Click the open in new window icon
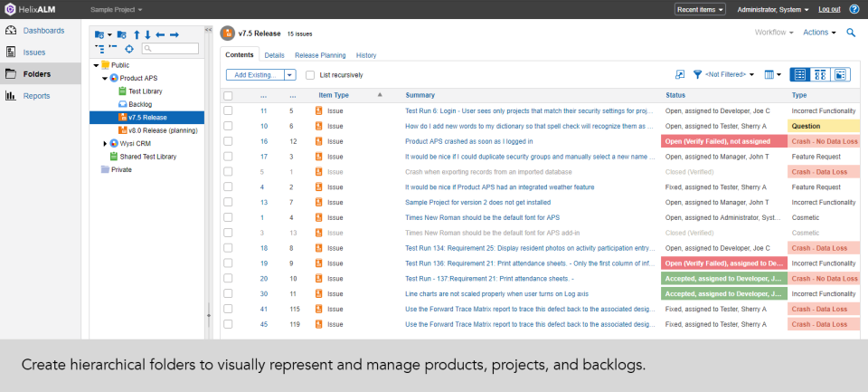The height and width of the screenshot is (392, 868). (x=680, y=75)
